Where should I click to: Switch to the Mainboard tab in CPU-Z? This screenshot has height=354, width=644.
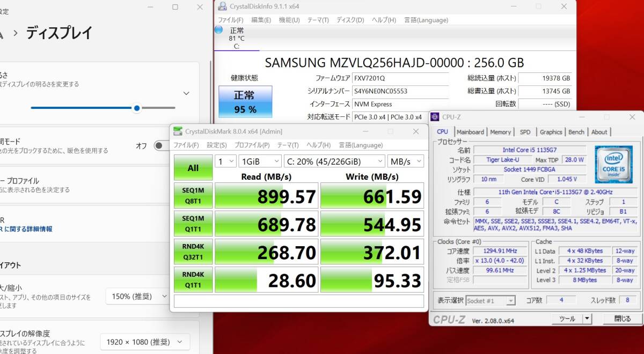pos(470,132)
